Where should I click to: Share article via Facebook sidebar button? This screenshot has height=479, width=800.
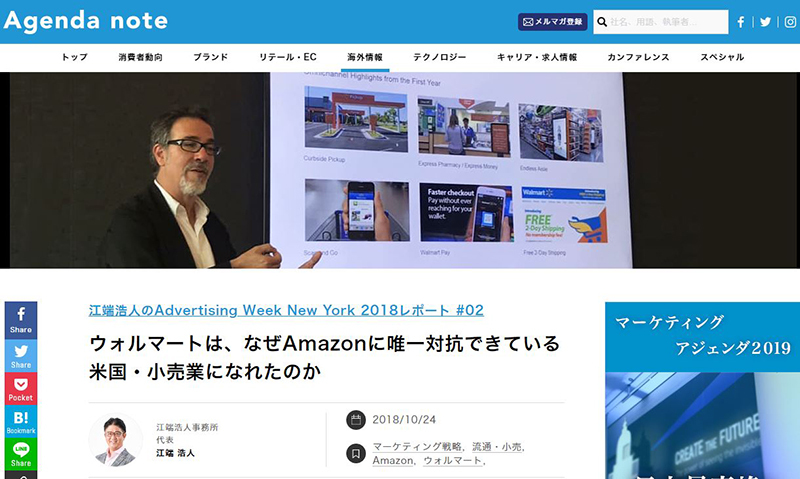click(20, 319)
